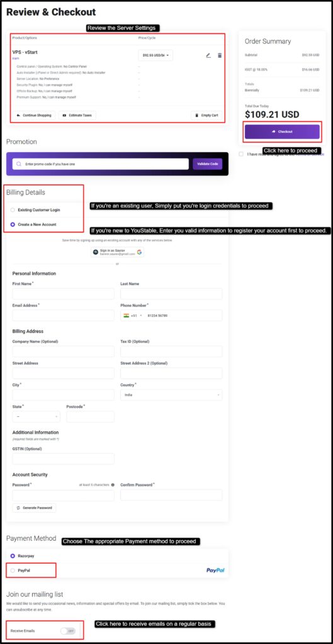
Task: Click the Server Location: No Preference line
Action: (38, 79)
